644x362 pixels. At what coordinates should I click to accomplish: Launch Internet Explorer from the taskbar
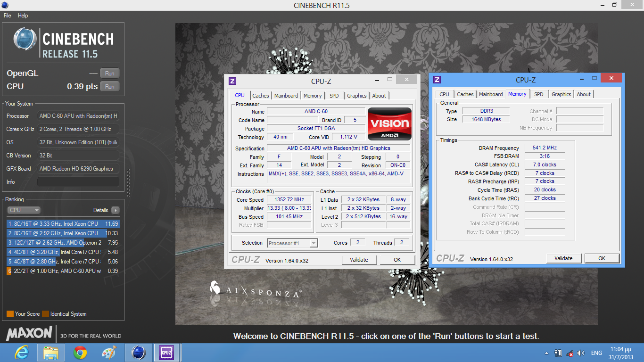pyautogui.click(x=22, y=353)
